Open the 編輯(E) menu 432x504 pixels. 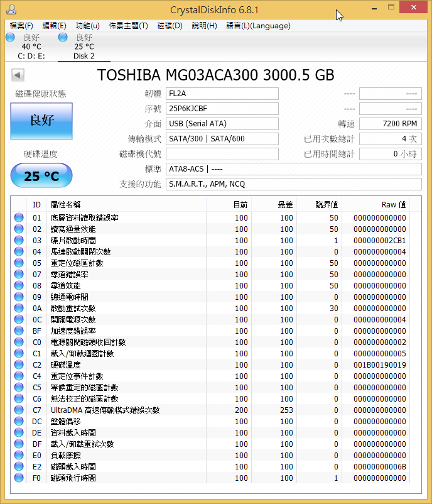[54, 26]
